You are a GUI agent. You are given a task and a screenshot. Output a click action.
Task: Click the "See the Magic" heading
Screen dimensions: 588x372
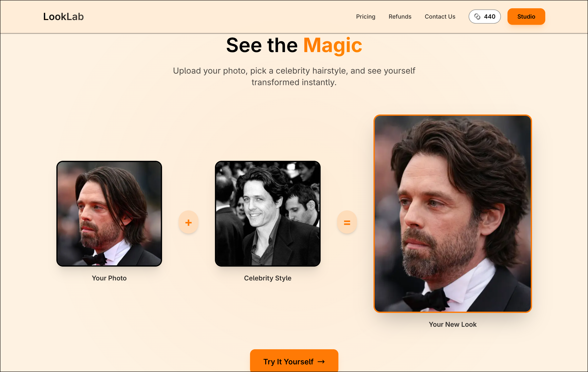294,45
